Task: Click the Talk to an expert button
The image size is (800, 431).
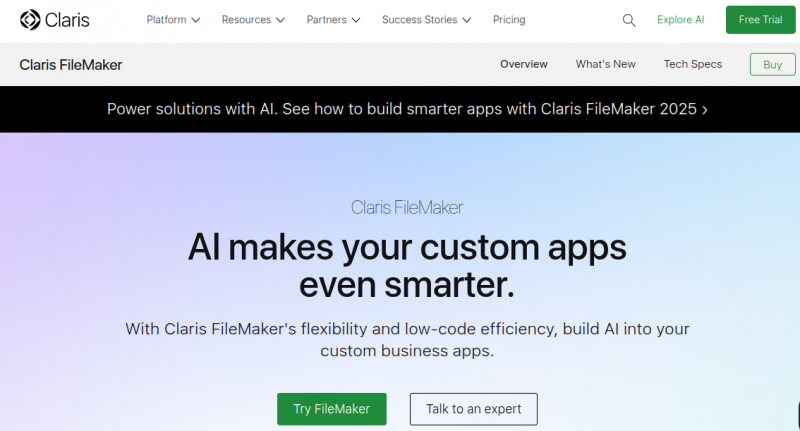Action: (x=473, y=409)
